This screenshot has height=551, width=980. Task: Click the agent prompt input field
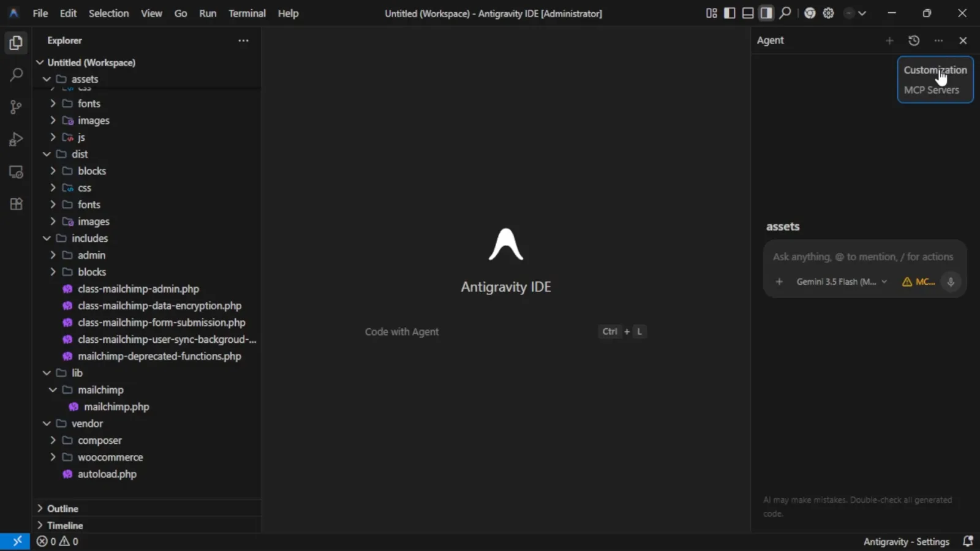click(x=863, y=257)
